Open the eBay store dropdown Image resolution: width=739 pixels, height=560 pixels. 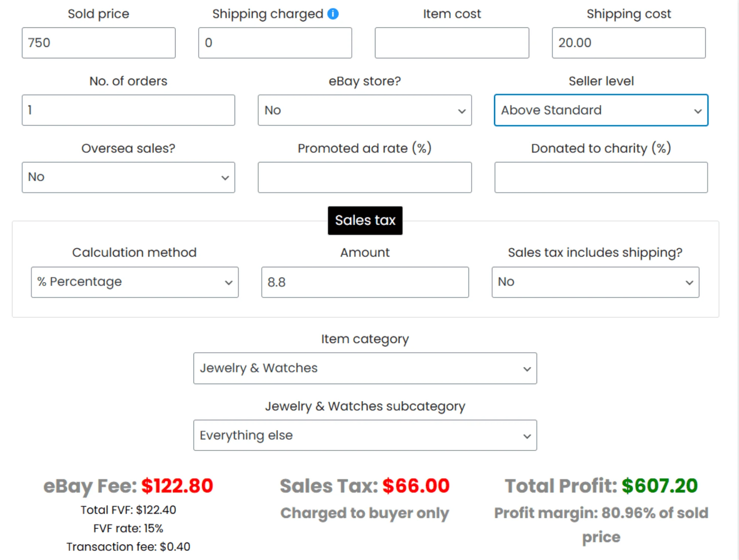[364, 110]
